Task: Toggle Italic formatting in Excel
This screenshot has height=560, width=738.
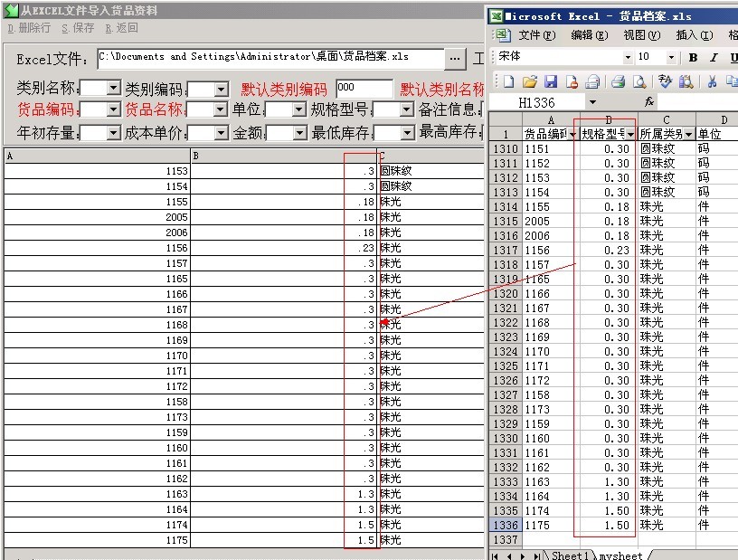Action: pos(714,58)
